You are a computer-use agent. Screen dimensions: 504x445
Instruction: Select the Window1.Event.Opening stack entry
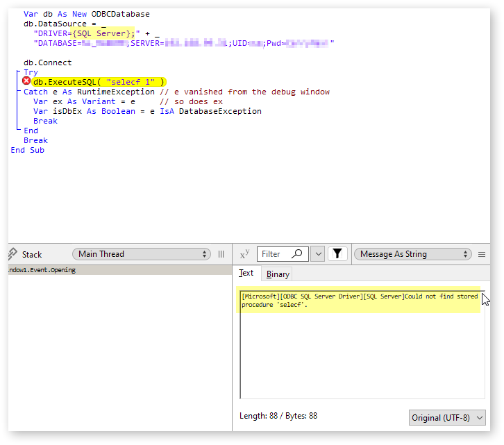tap(42, 270)
